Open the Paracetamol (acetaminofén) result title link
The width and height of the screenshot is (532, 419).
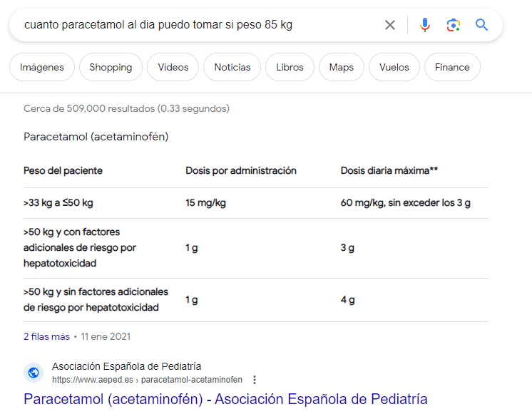pos(225,399)
